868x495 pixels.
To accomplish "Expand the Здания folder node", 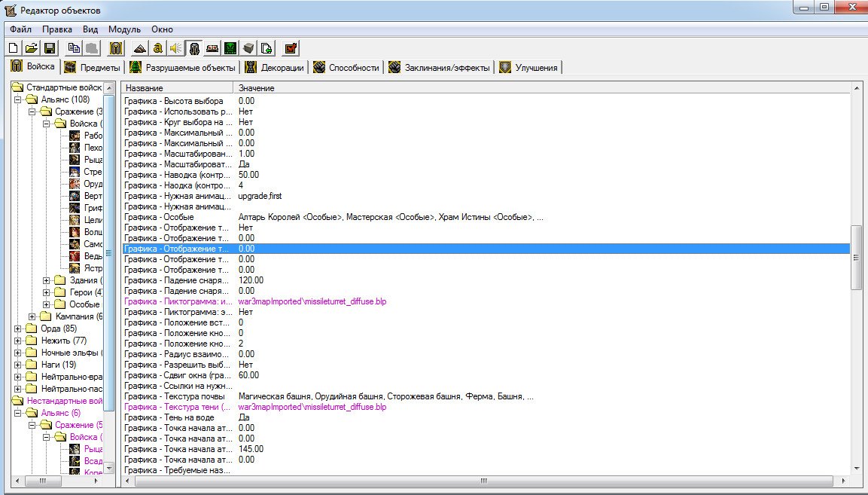I will tap(47, 280).
